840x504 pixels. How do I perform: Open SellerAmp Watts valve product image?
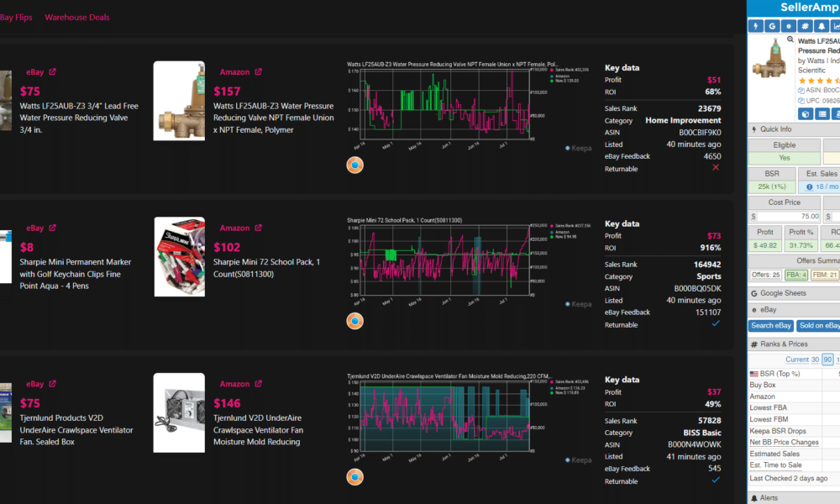coord(771,59)
